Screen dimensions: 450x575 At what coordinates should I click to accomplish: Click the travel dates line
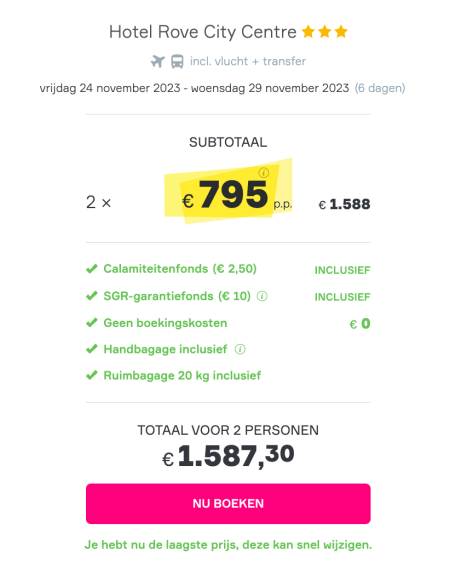(194, 88)
